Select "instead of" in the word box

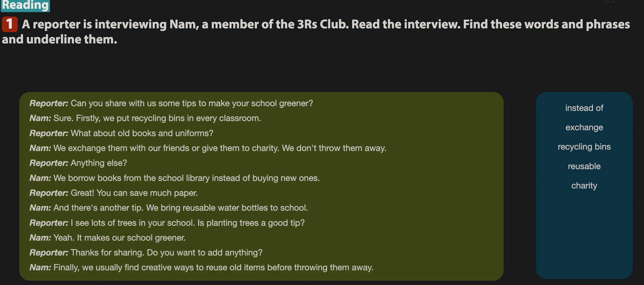point(584,108)
